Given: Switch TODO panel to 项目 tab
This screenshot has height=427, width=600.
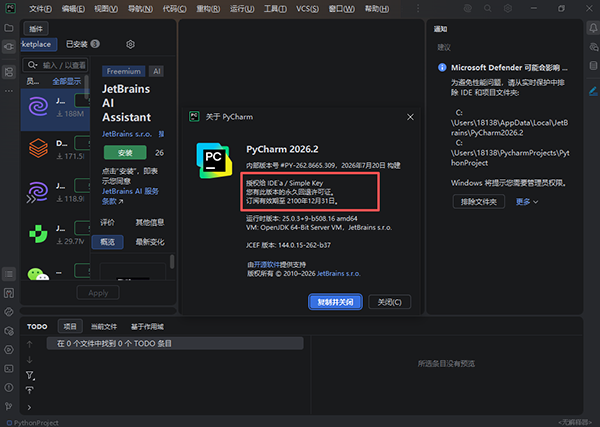Looking at the screenshot, I should tap(70, 326).
